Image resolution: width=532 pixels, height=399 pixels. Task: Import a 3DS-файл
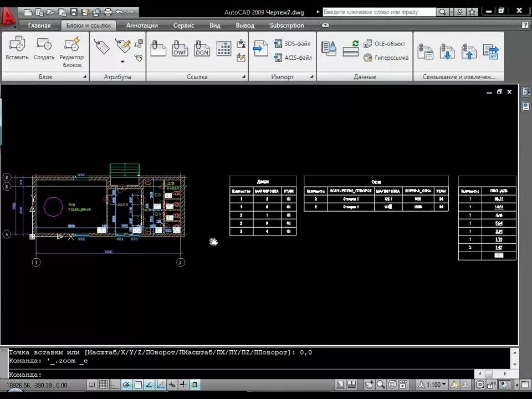pyautogui.click(x=292, y=44)
